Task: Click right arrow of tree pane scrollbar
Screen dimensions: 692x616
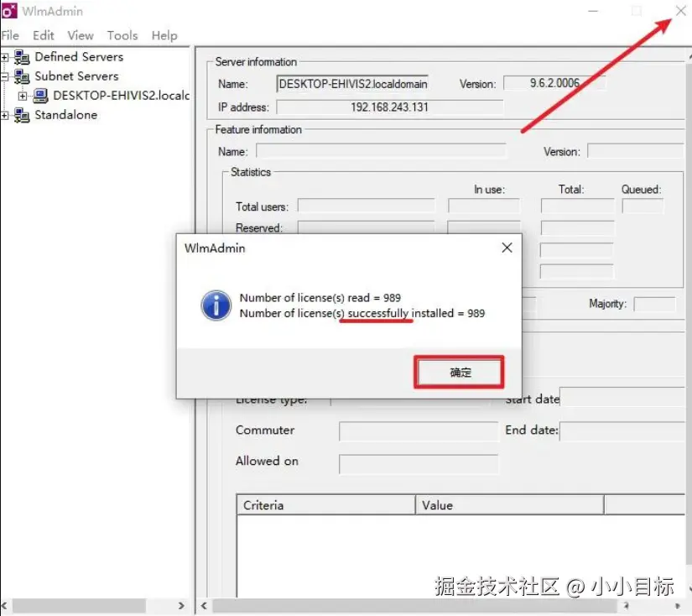Action: tap(181, 605)
